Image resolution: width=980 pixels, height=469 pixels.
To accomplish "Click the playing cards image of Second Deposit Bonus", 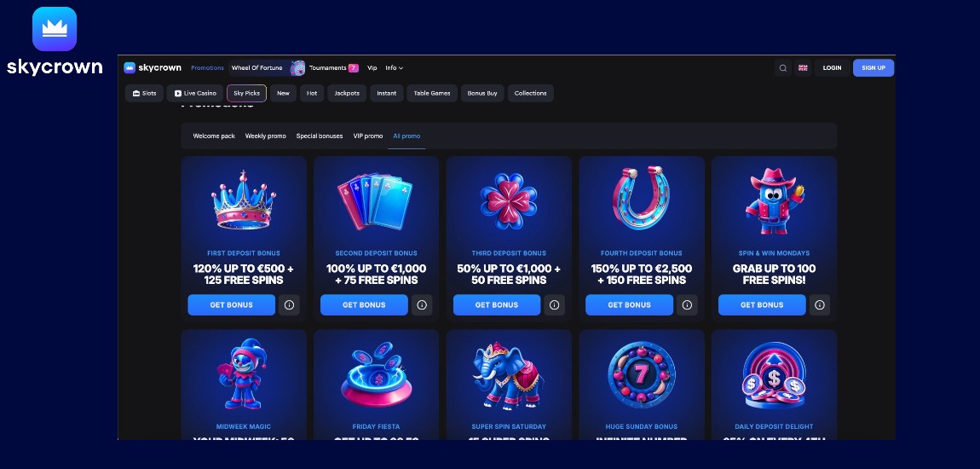I will point(375,201).
